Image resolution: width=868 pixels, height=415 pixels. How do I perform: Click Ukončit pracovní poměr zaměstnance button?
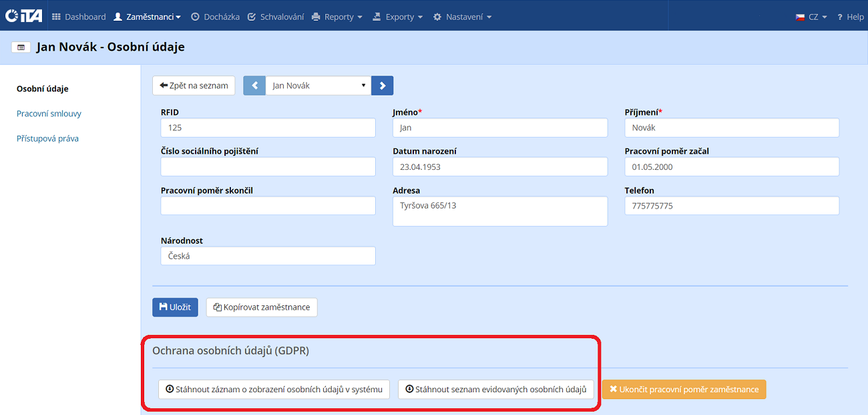[x=684, y=390]
